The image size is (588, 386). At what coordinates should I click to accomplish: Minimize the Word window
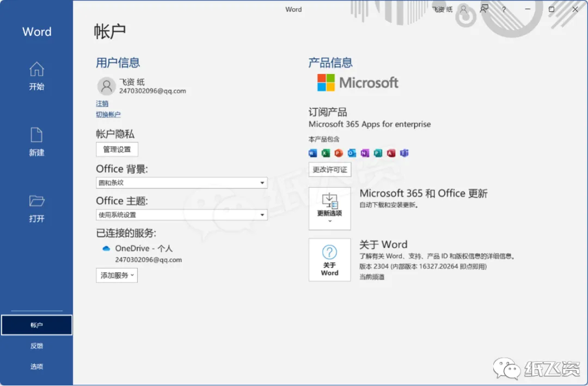pyautogui.click(x=528, y=9)
